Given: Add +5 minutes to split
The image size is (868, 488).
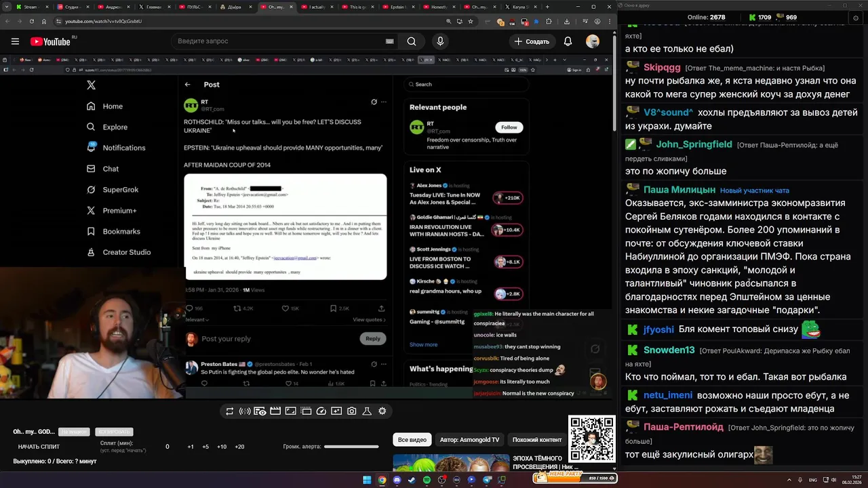Looking at the screenshot, I should click(x=205, y=447).
